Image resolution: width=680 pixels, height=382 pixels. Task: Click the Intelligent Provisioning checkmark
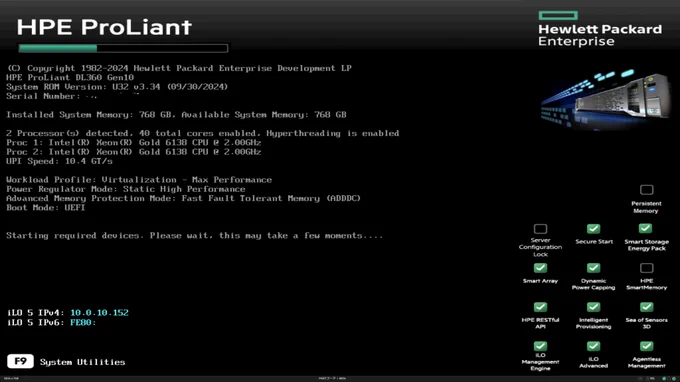(593, 307)
